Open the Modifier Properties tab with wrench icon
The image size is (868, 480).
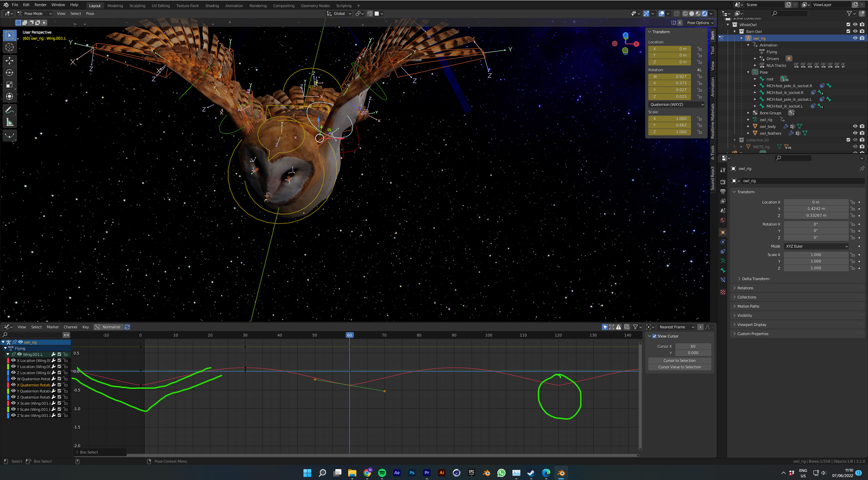[x=723, y=170]
